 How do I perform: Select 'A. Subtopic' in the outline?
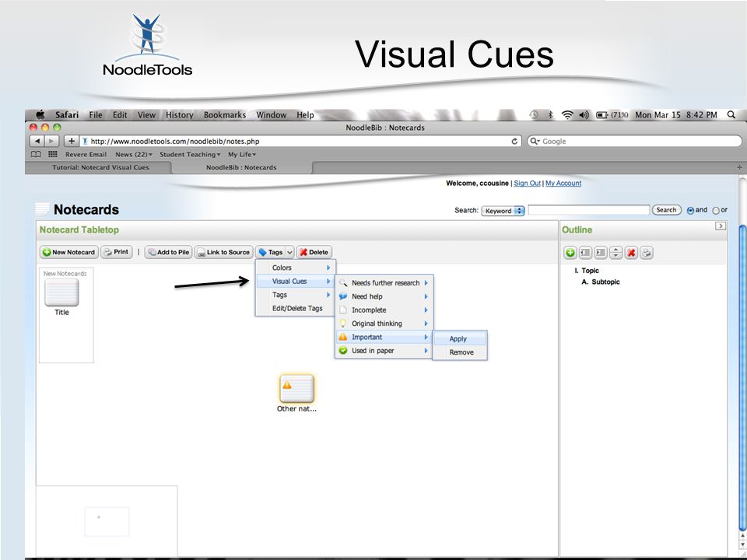[x=601, y=282]
